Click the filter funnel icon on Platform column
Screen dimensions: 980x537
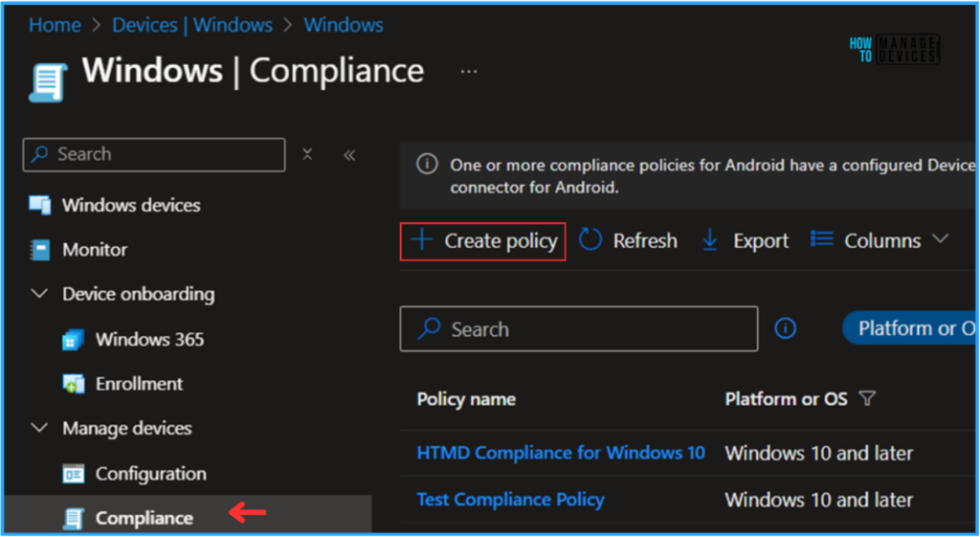(x=867, y=398)
